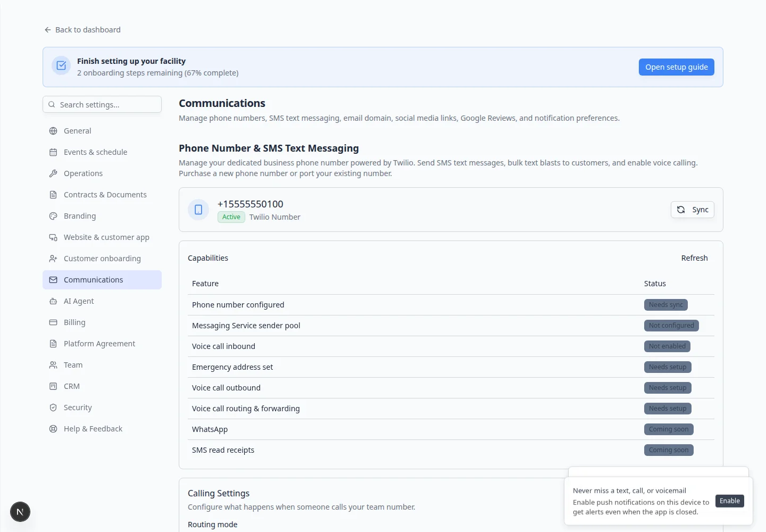Click the add-user icon beside Customer onboarding

coord(53,259)
